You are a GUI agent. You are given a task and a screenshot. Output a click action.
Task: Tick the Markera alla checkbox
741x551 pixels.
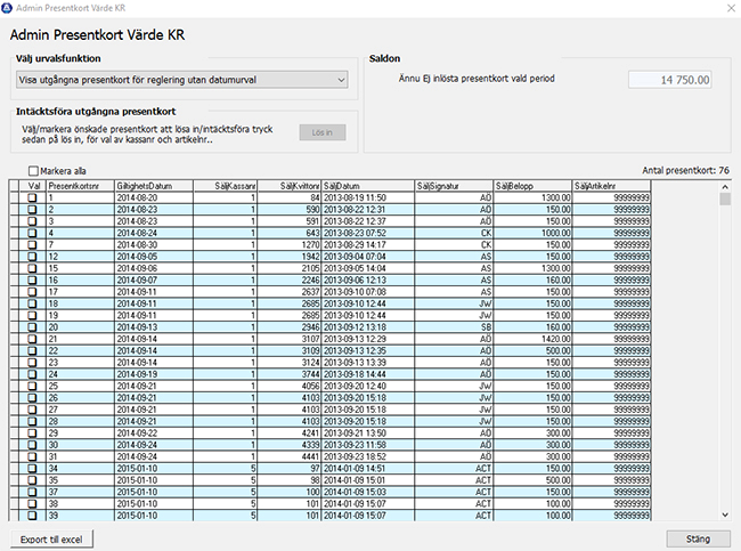[x=34, y=171]
